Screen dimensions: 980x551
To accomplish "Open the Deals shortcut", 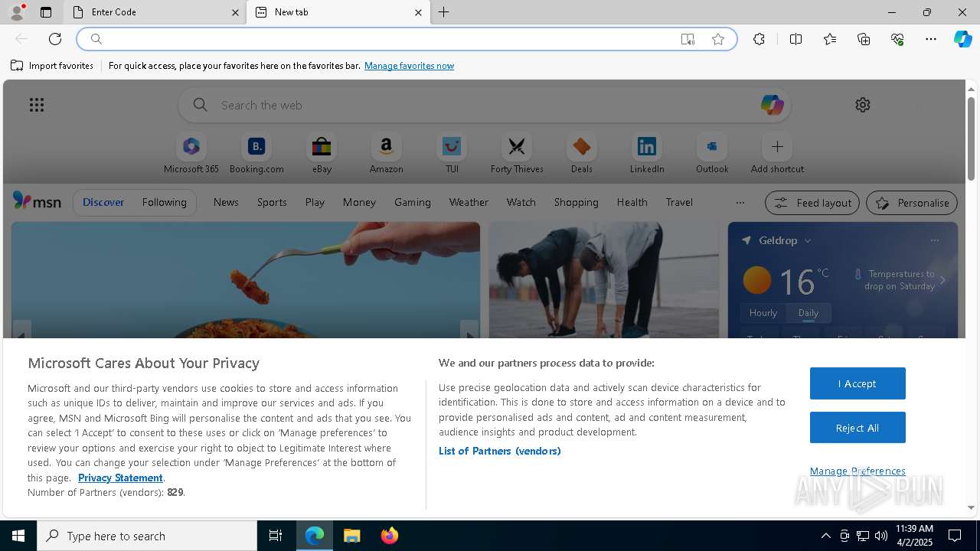I will coord(582,154).
